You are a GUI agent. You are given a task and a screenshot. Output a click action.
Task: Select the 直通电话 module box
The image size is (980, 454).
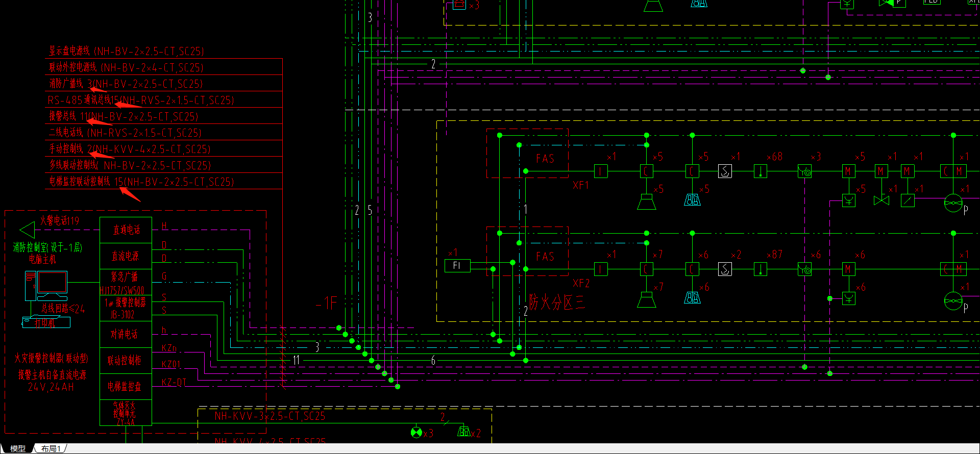pos(126,230)
